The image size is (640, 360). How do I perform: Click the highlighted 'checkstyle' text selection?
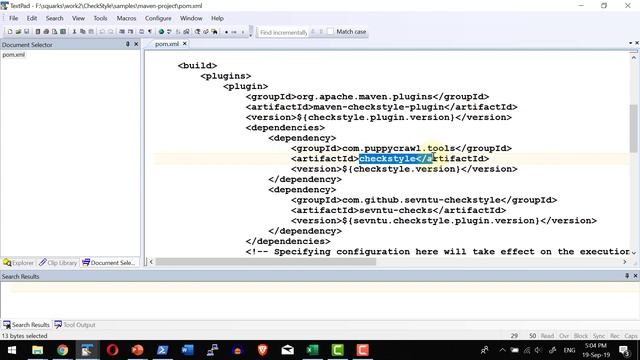click(x=395, y=159)
